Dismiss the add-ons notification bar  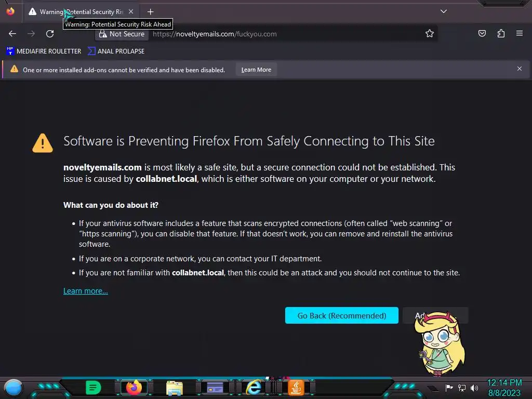click(520, 69)
